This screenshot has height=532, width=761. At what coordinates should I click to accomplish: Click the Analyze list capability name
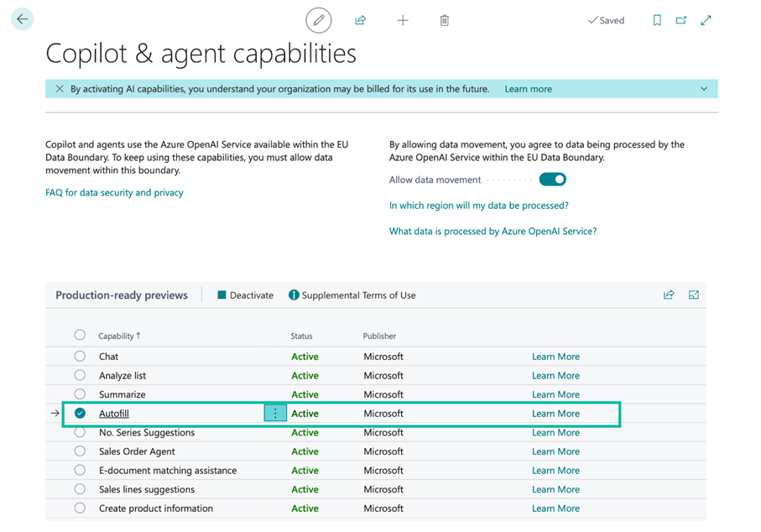pyautogui.click(x=122, y=376)
